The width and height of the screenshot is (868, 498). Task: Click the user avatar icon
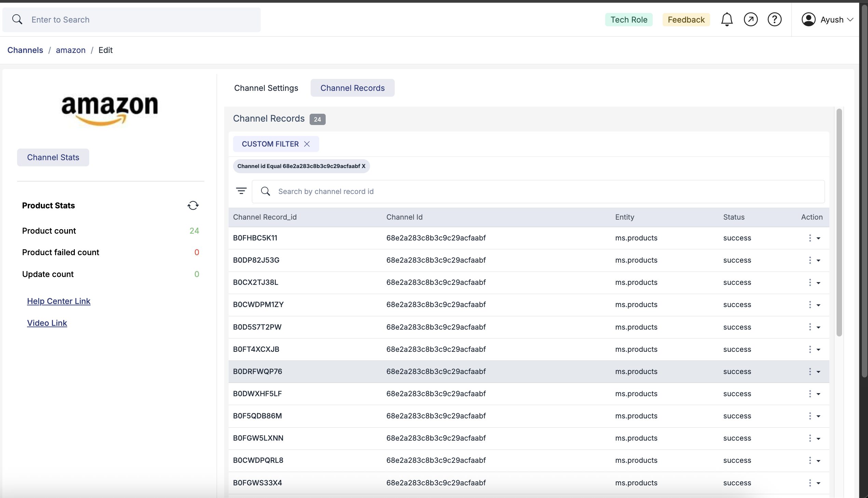(809, 19)
